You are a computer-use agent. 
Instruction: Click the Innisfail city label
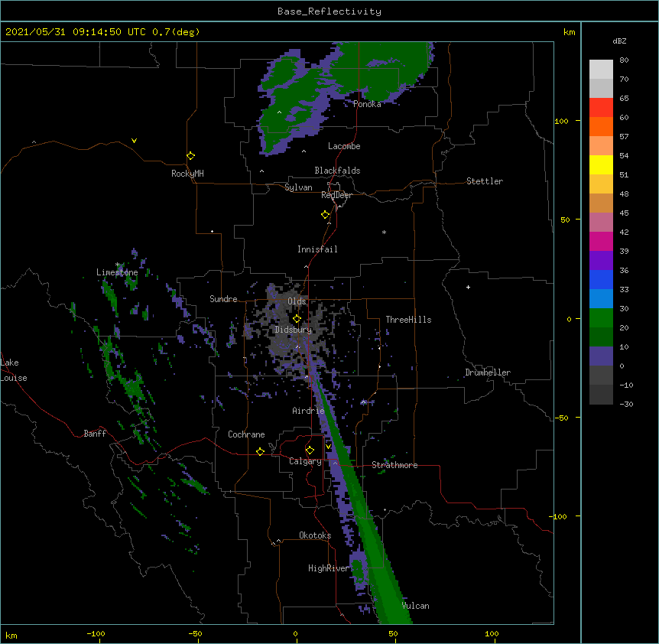317,249
